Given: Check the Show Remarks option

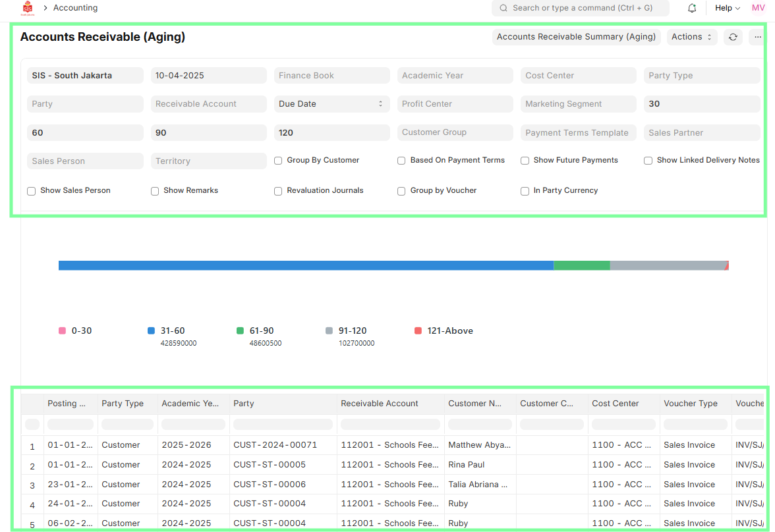Looking at the screenshot, I should (x=155, y=191).
